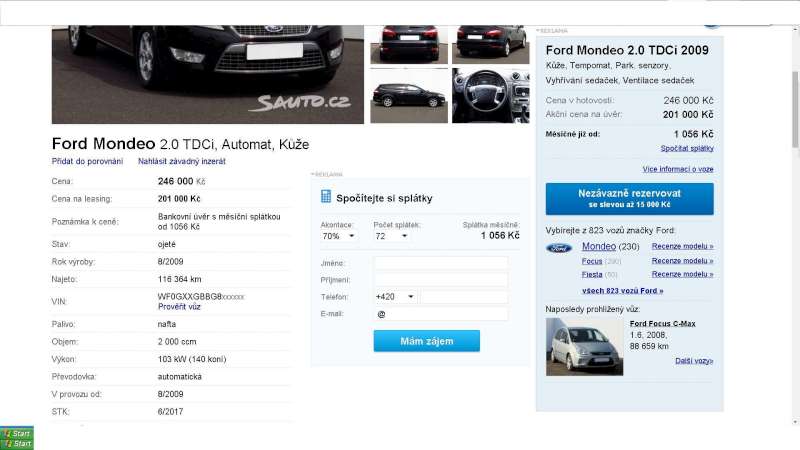Click the Start button in the taskbar

(x=17, y=438)
